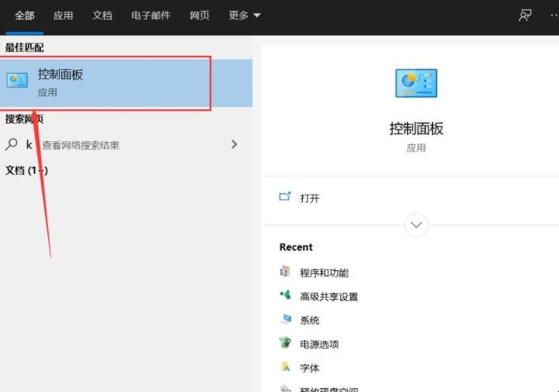
Task: Click the 最佳匹配 section header
Action: (x=24, y=47)
